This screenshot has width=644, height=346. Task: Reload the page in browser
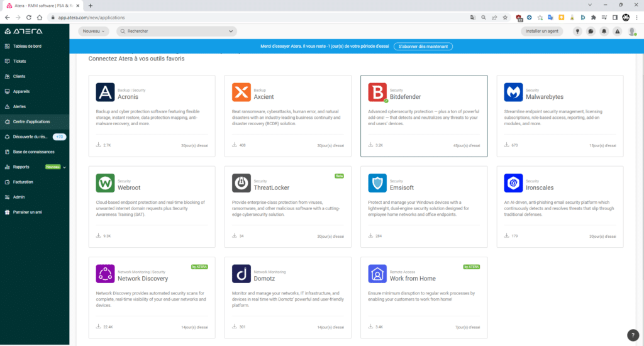click(x=29, y=17)
